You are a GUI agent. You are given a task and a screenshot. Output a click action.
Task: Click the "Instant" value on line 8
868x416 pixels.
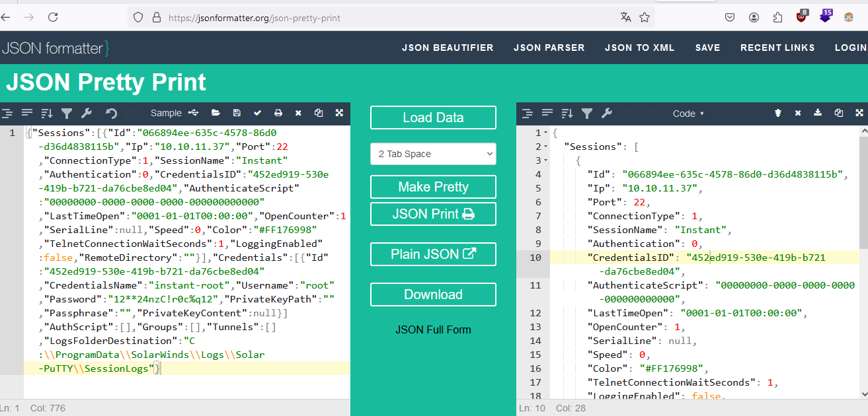[701, 230]
